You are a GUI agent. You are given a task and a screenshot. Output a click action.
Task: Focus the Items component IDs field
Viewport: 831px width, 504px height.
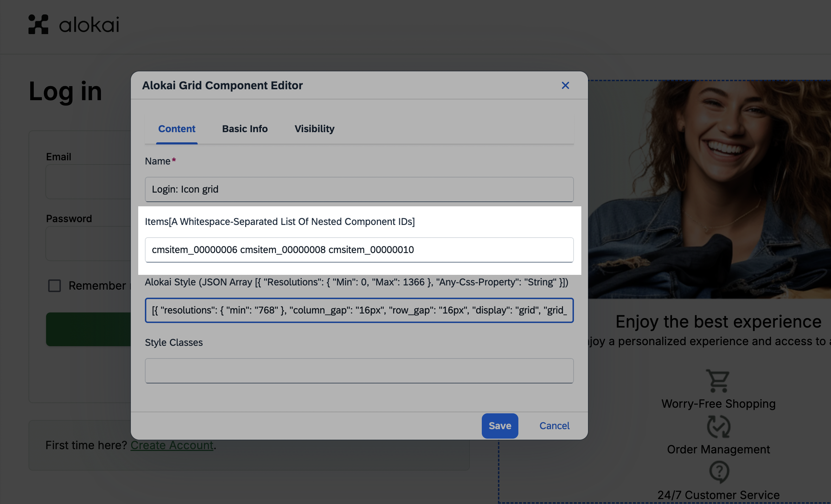point(359,250)
